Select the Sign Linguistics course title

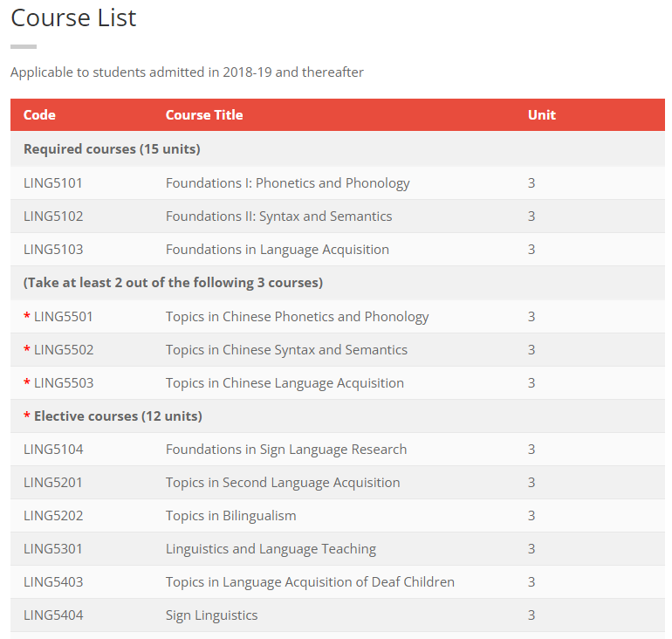coord(211,615)
